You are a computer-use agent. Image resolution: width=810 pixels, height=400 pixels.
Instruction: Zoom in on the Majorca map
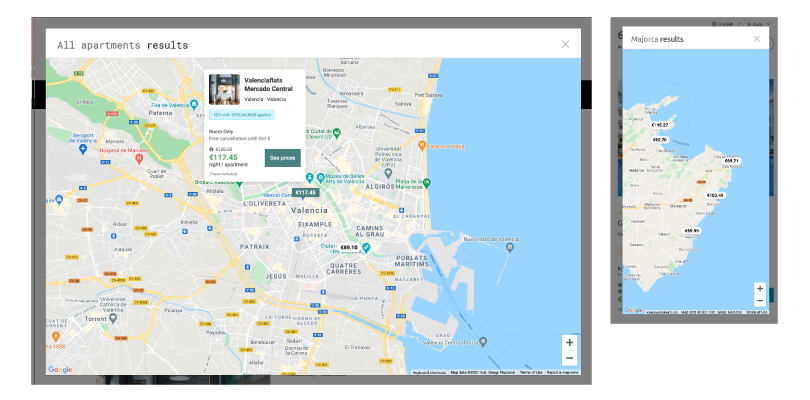(x=759, y=288)
